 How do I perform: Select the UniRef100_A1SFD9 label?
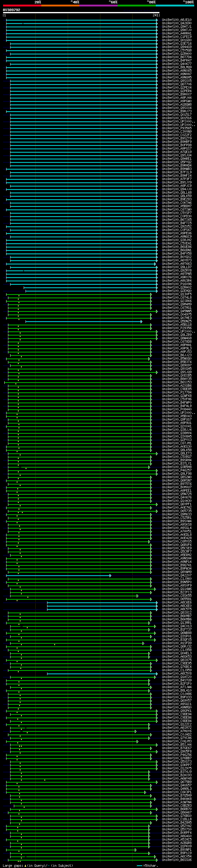point(177,643)
